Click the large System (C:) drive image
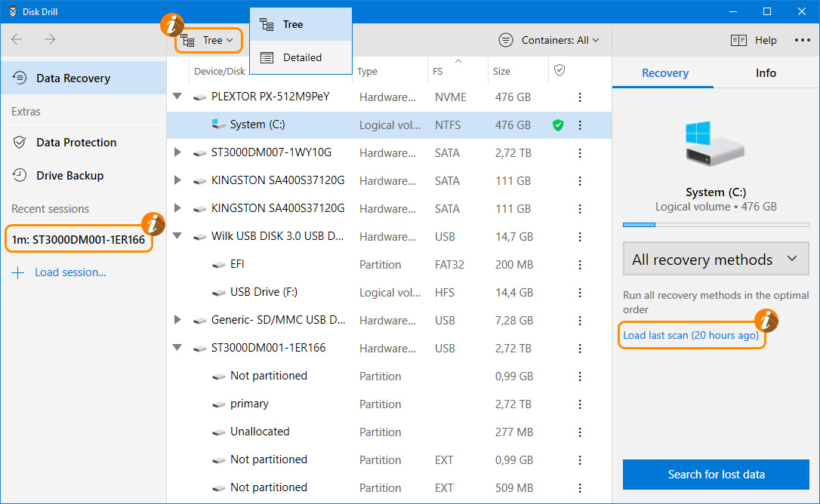 point(715,144)
